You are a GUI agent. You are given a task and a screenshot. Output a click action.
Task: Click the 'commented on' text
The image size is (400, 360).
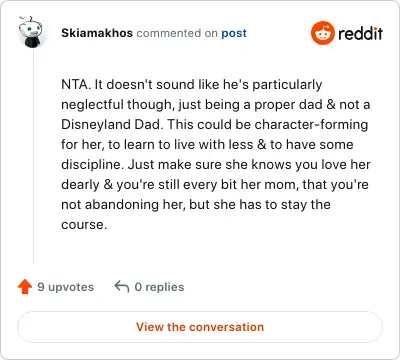pos(177,33)
